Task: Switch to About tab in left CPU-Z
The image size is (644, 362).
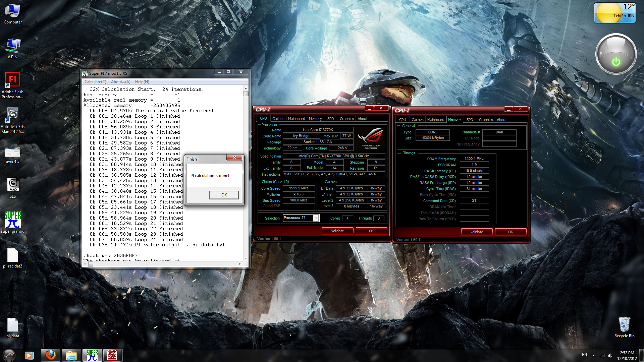Action: point(363,119)
